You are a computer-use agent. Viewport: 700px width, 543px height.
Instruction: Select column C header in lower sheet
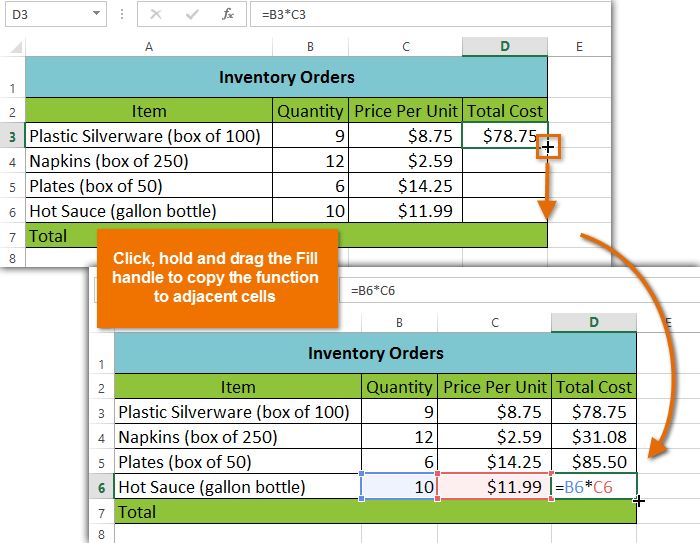(x=495, y=322)
